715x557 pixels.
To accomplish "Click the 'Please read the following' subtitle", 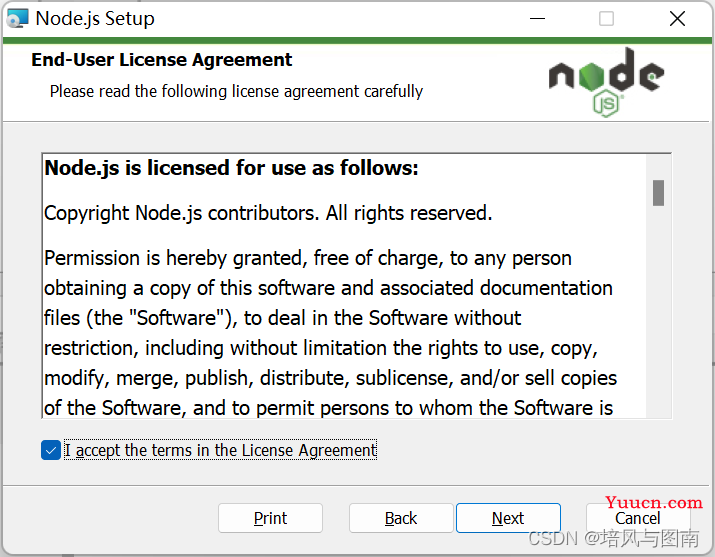I will (236, 91).
